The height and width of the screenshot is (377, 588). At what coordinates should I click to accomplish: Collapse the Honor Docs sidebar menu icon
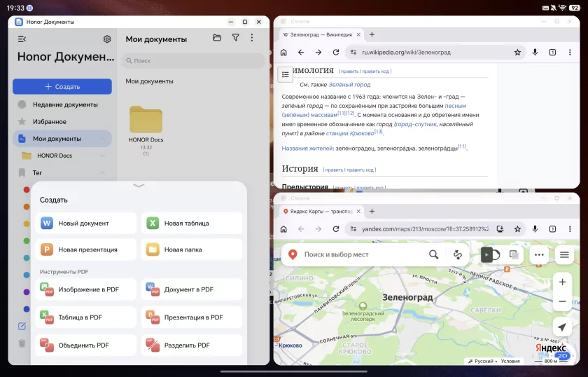pos(22,39)
